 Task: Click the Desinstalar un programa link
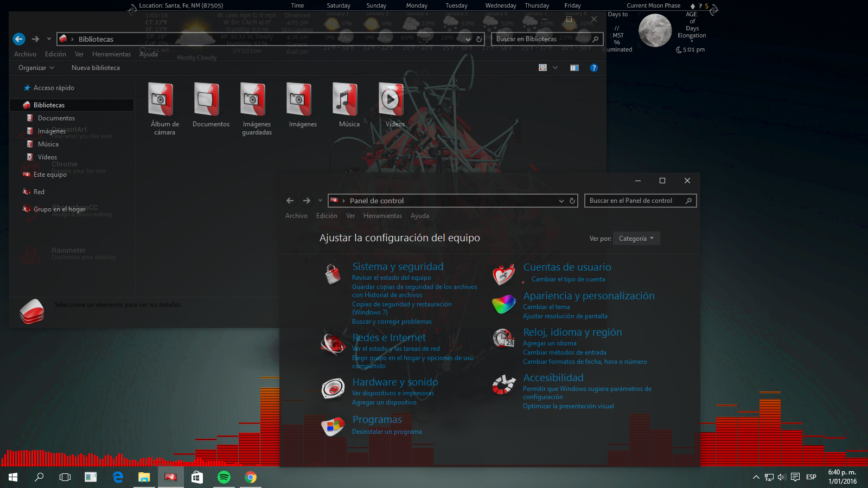[x=387, y=432]
